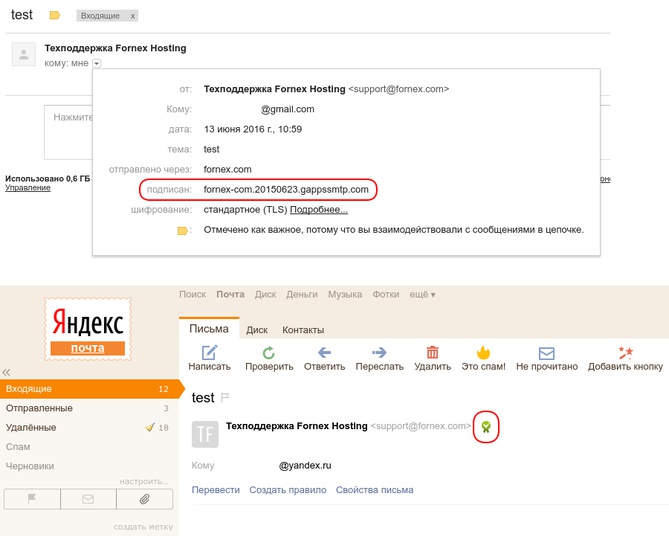
Task: Filter unread messages using the envelope button
Action: (x=88, y=499)
